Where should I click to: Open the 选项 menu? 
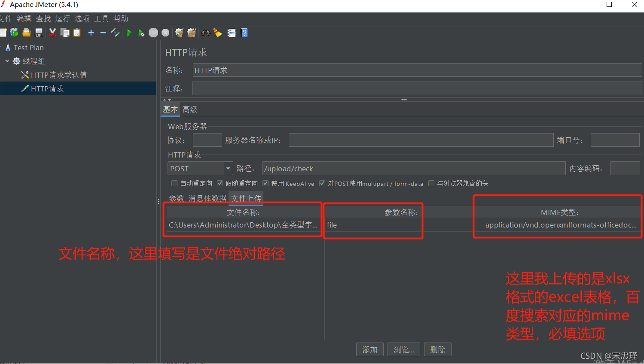(x=82, y=18)
